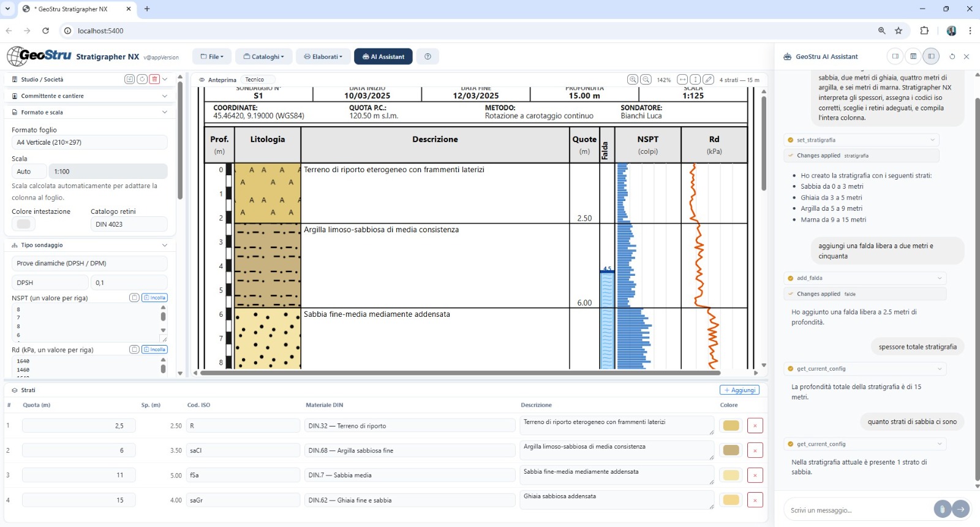Click Incolla button for NSPT values
This screenshot has height=527, width=980.
pyautogui.click(x=154, y=298)
